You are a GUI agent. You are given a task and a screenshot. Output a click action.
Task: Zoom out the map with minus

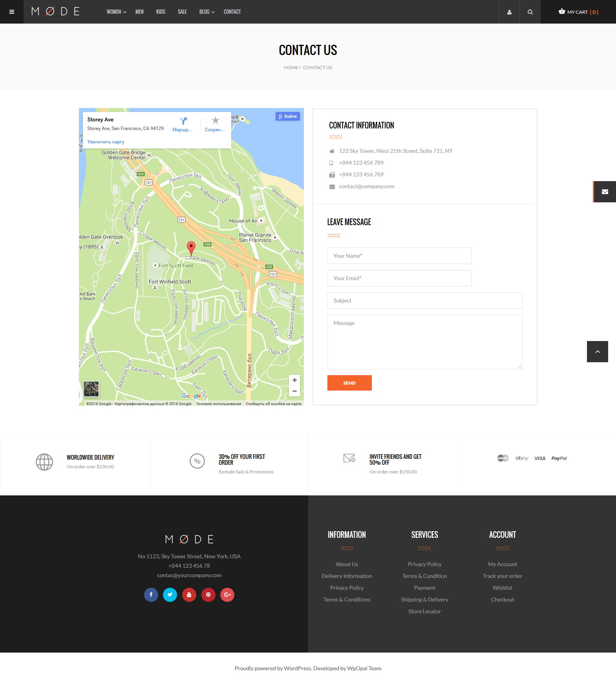(x=294, y=391)
